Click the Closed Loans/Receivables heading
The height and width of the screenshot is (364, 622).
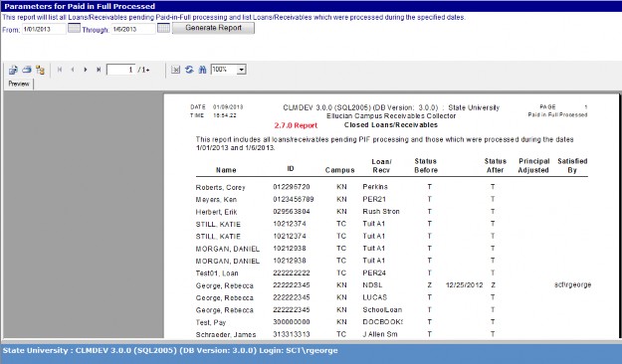[391, 125]
